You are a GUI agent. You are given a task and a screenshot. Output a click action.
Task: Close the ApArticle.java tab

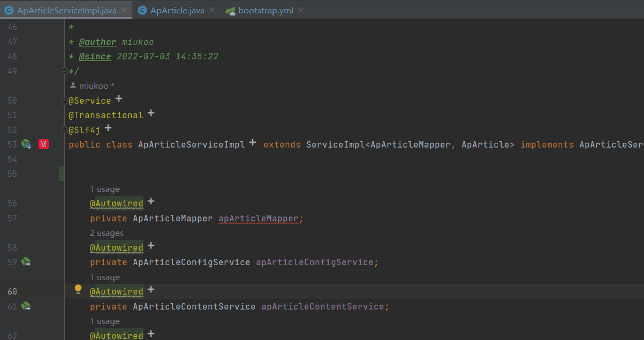point(212,10)
